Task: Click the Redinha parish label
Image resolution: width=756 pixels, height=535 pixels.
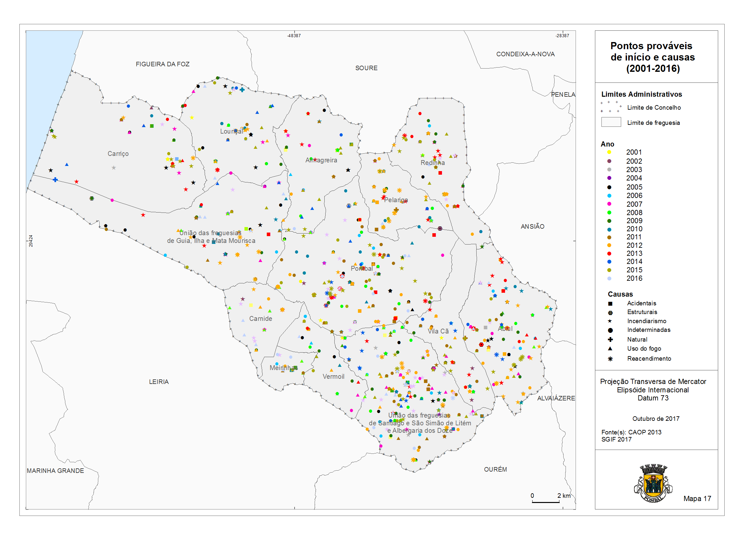Action: click(x=433, y=163)
